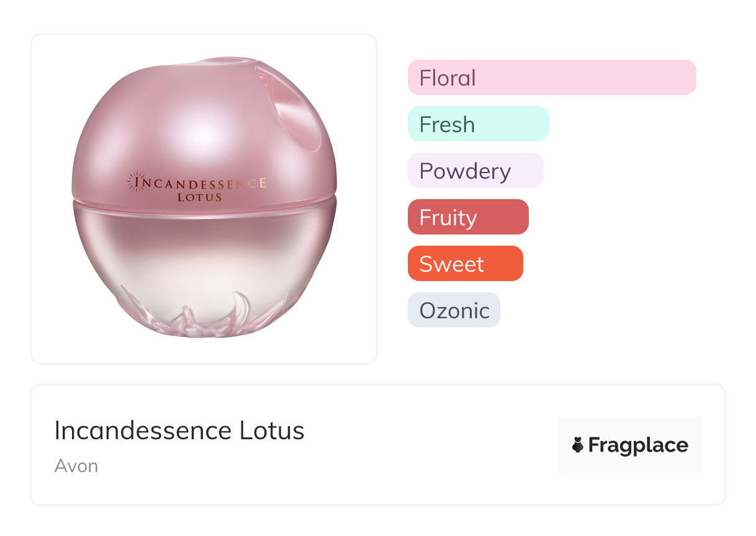The image size is (756, 536).
Task: Click the Fragplace logo badge background
Action: click(629, 427)
